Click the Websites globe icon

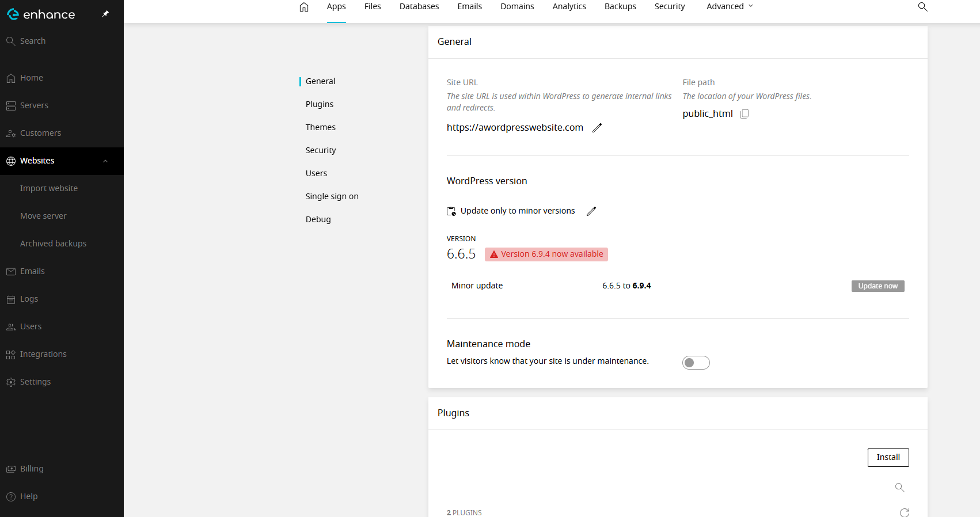click(11, 161)
